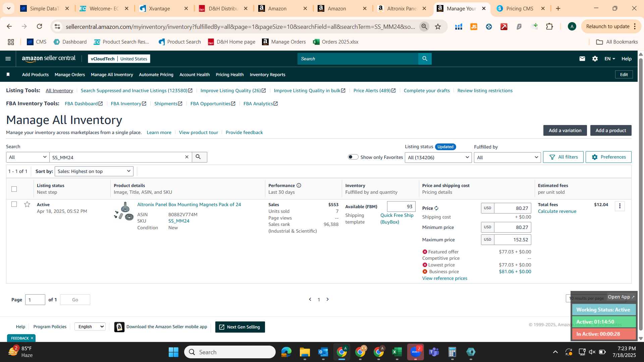
Task: Reload the browser page
Action: click(39, 26)
